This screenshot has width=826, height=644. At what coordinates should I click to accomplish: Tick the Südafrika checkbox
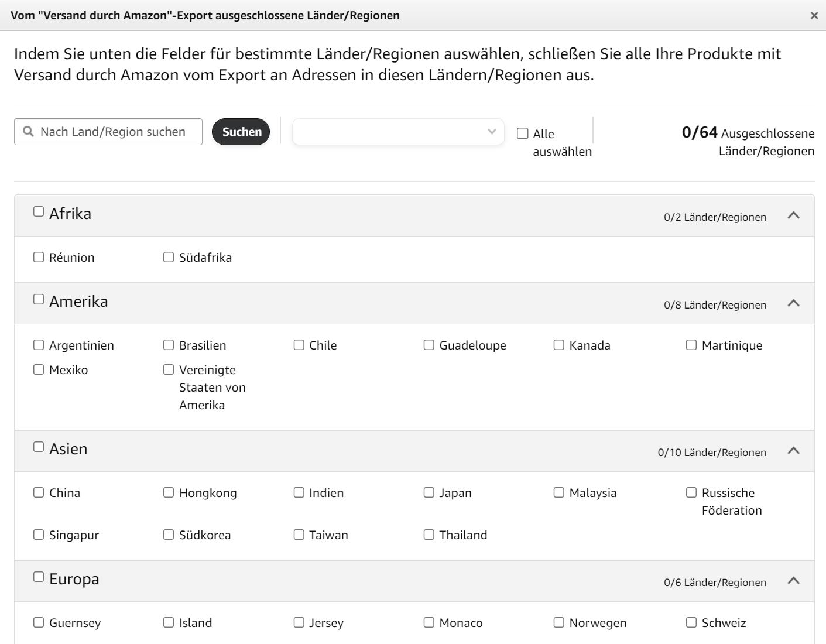click(x=169, y=257)
